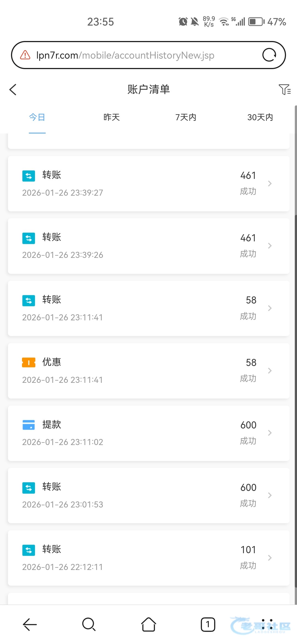Screen dimensions: 297x644
Task: Switch to the 7天内 tab
Action: [186, 117]
